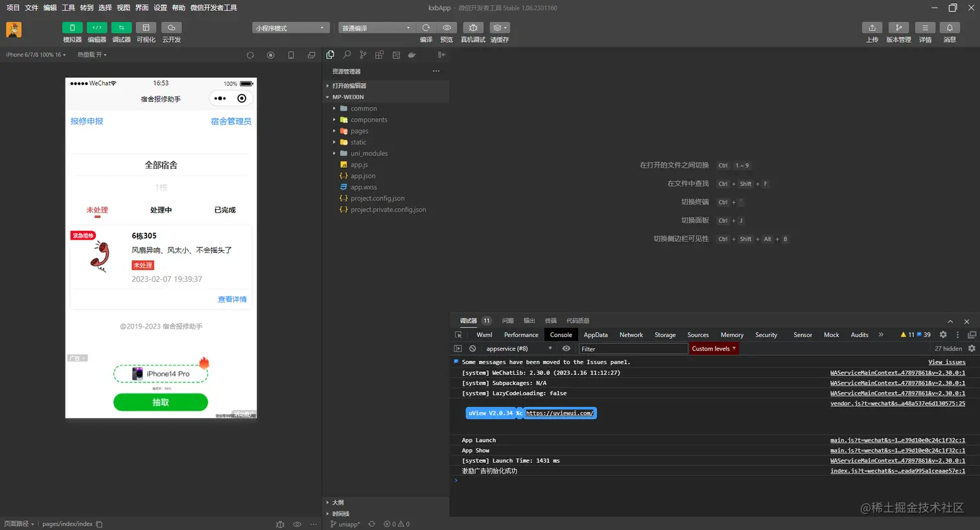Image resolution: width=980 pixels, height=530 pixels.
Task: Click the compile refresh icon
Action: (x=426, y=28)
